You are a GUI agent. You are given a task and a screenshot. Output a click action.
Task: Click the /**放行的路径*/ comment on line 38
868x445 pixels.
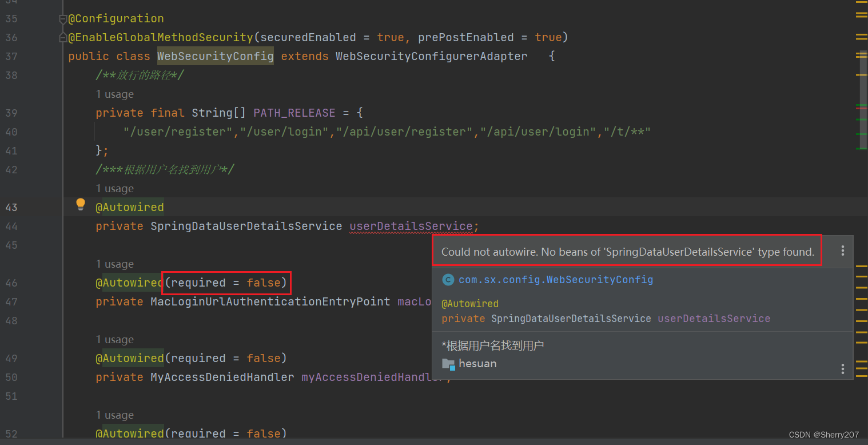point(140,75)
